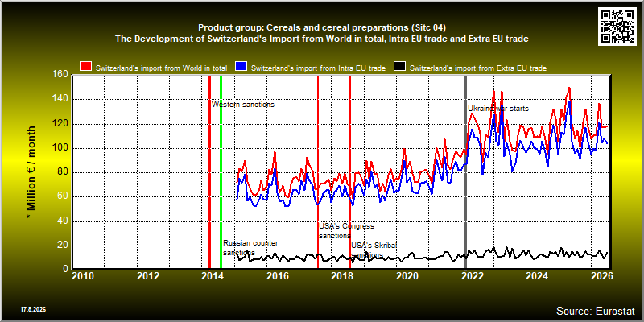Click the y-axis value 20
This screenshot has width=644, height=322.
tap(63, 246)
